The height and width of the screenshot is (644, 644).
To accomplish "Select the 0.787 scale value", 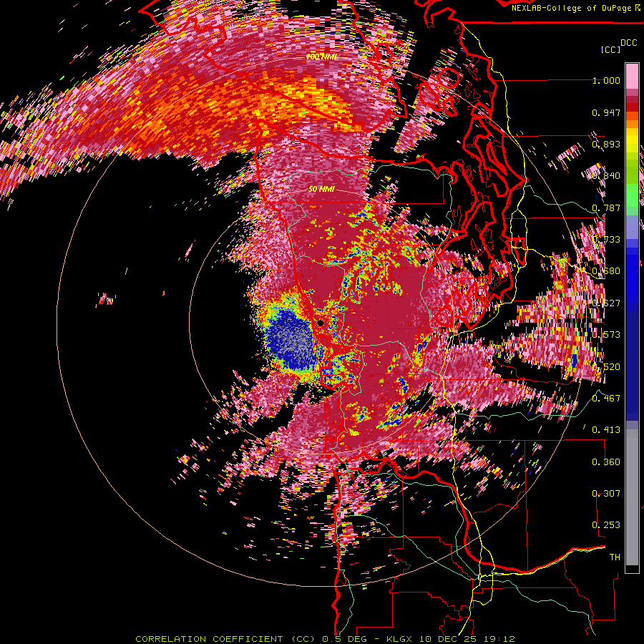I will point(606,208).
